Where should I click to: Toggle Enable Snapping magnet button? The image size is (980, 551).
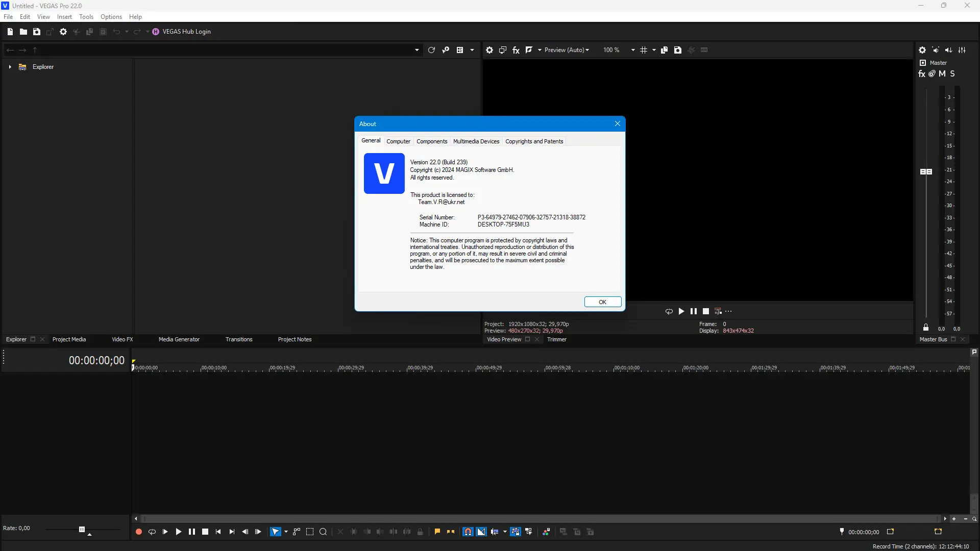(468, 532)
